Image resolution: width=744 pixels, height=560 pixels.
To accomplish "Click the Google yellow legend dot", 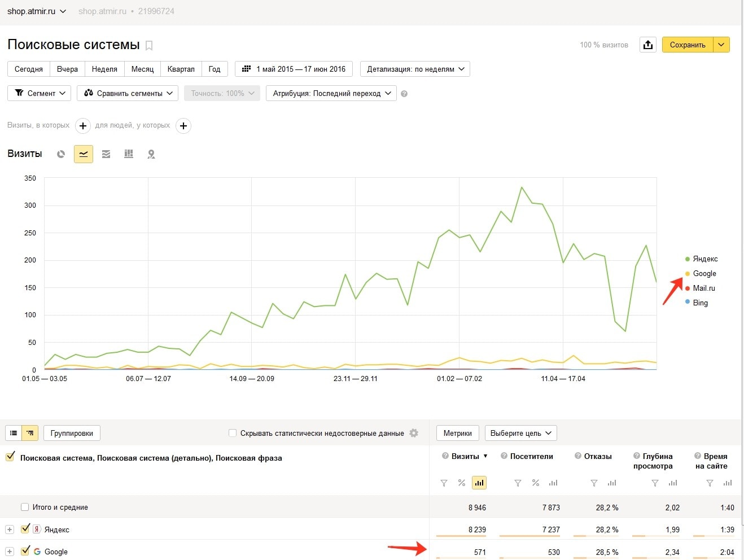I will coord(688,274).
